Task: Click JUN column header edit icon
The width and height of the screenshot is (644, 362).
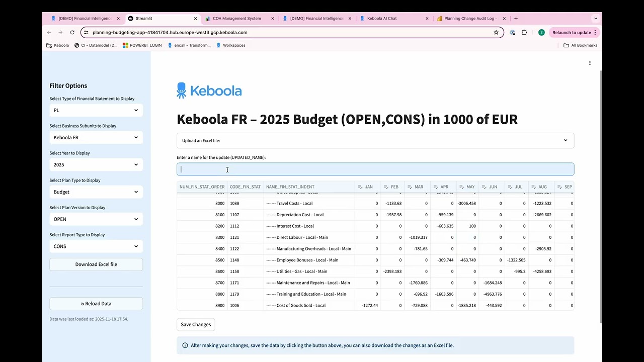Action: [484, 187]
